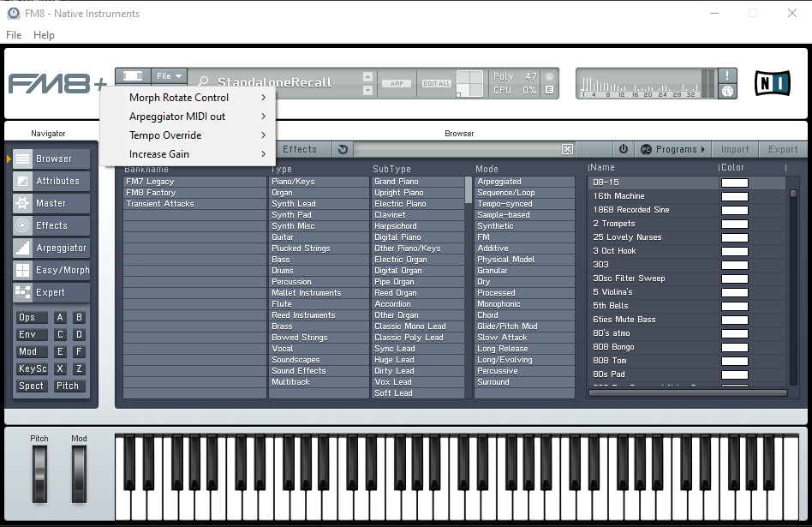This screenshot has width=812, height=527.
Task: Click the panic exclamation mark button
Action: pyautogui.click(x=727, y=75)
